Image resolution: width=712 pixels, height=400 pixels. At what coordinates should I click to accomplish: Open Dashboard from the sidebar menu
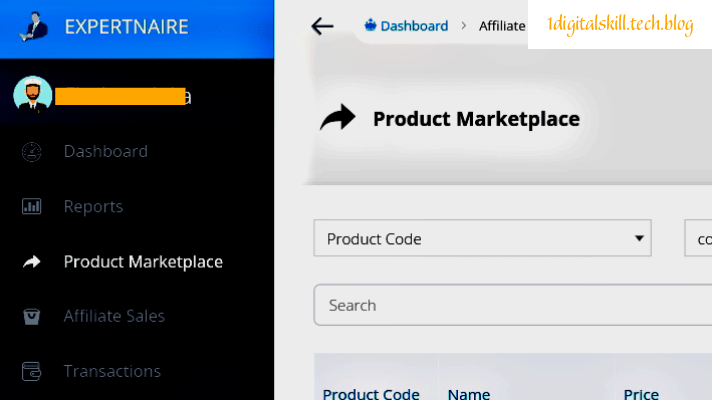point(105,152)
